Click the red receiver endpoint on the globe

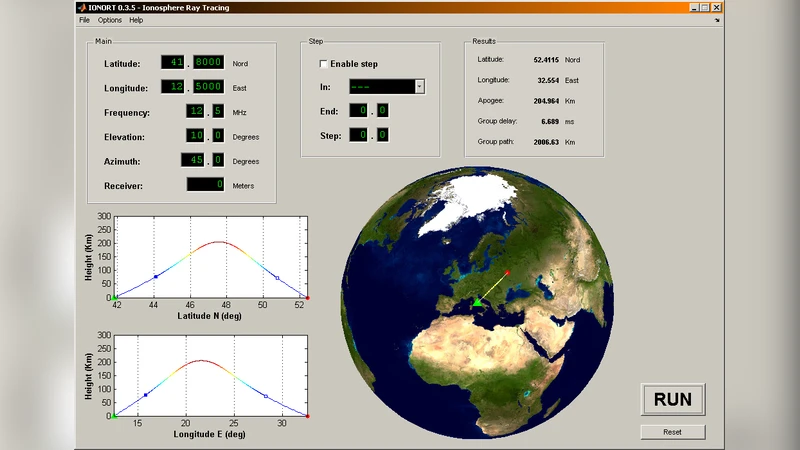click(x=507, y=272)
